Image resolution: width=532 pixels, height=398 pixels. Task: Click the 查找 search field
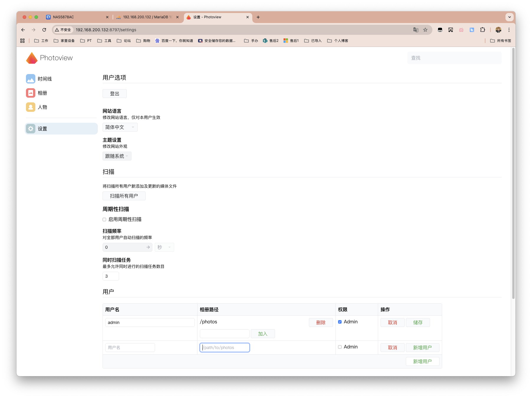pyautogui.click(x=454, y=58)
